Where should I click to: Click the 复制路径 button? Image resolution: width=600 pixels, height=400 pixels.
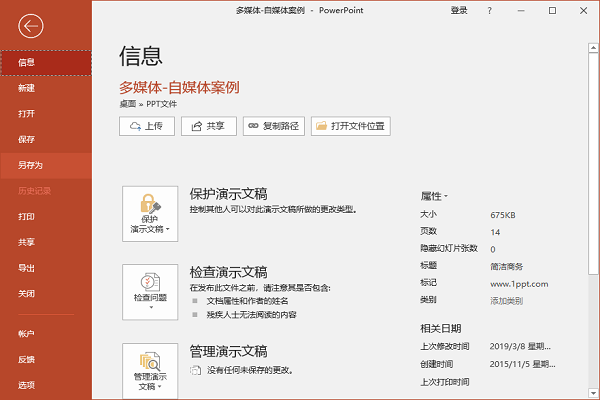tap(274, 126)
